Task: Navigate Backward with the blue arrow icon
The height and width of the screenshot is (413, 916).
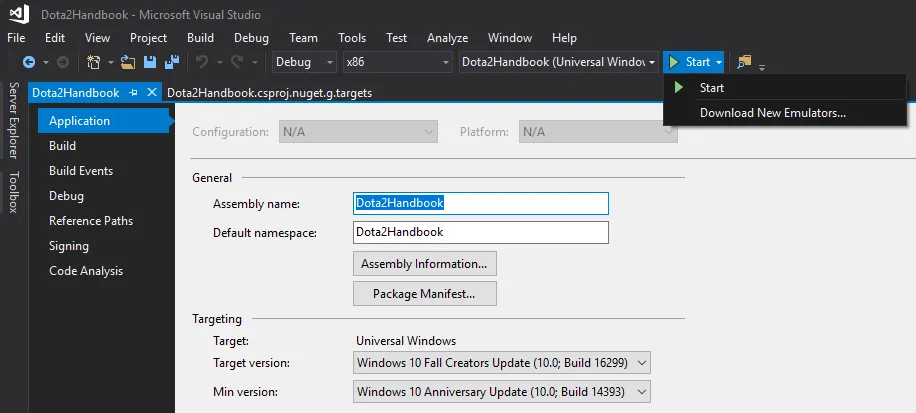Action: tap(29, 62)
